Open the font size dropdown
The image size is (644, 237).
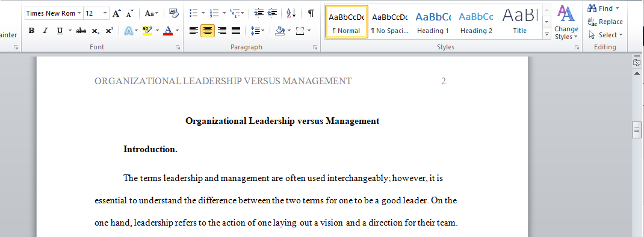pos(105,14)
